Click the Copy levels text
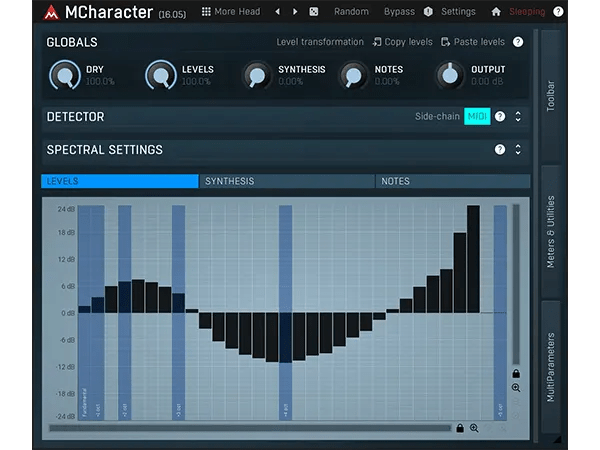The image size is (600, 450). (x=408, y=42)
